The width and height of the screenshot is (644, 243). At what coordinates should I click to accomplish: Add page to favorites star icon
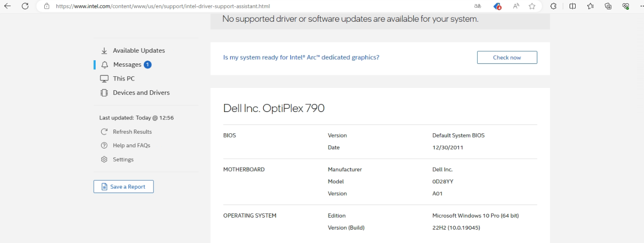tap(532, 6)
